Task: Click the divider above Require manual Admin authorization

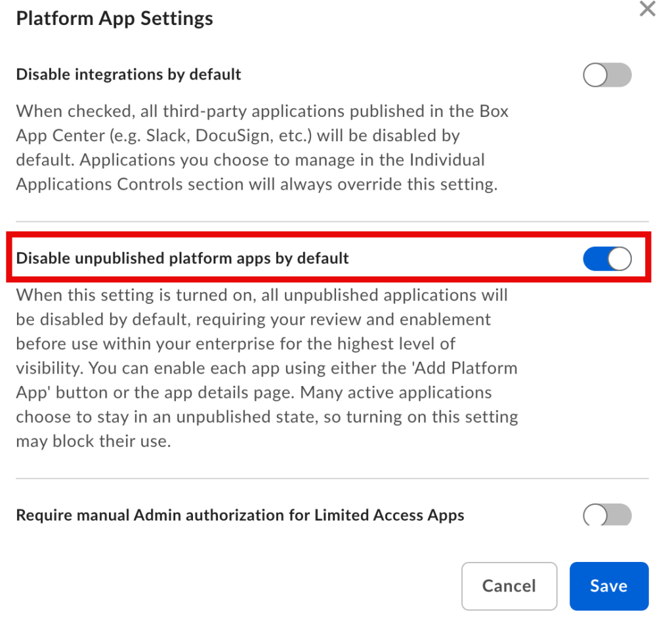Action: (332, 479)
